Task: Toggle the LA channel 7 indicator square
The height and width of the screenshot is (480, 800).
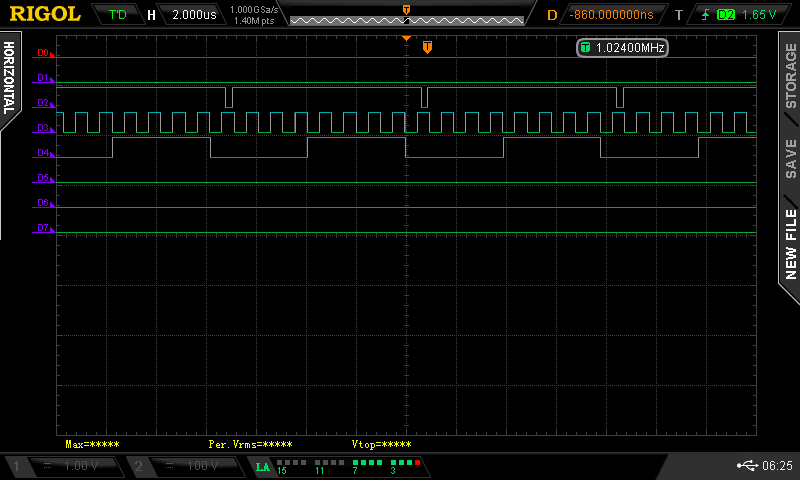Action: (356, 463)
